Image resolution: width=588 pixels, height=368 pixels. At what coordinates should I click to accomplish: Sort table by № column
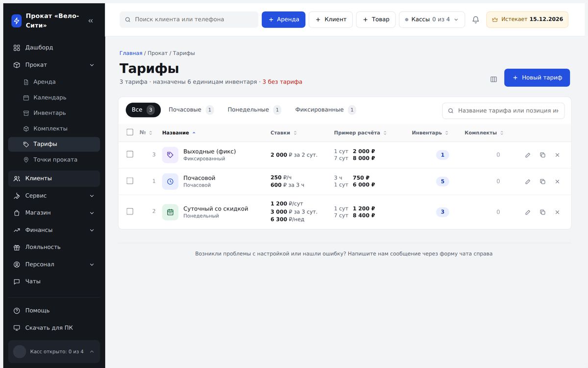tap(146, 133)
